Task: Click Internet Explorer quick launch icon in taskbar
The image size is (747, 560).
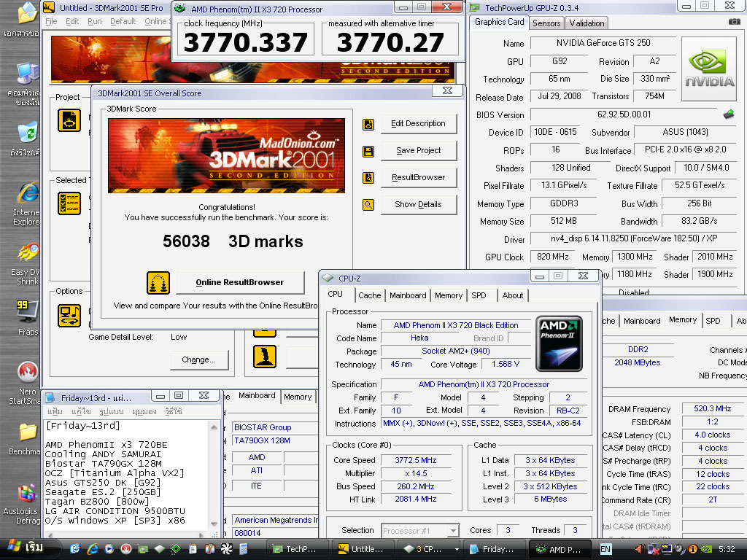Action: pos(92,549)
